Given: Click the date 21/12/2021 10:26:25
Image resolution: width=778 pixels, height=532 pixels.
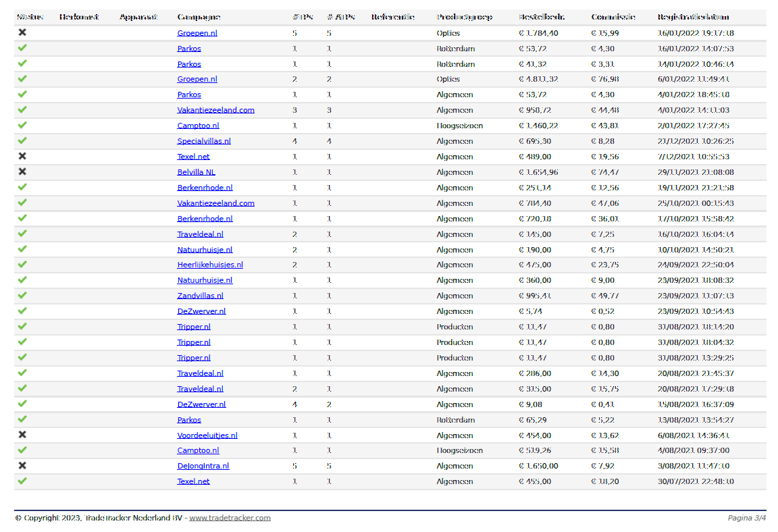Looking at the screenshot, I should click(696, 141).
